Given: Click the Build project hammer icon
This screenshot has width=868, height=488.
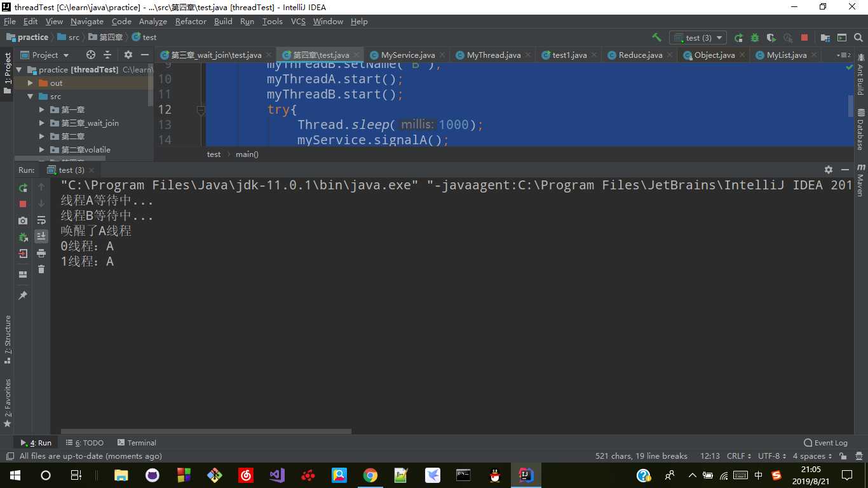Looking at the screenshot, I should [x=656, y=37].
